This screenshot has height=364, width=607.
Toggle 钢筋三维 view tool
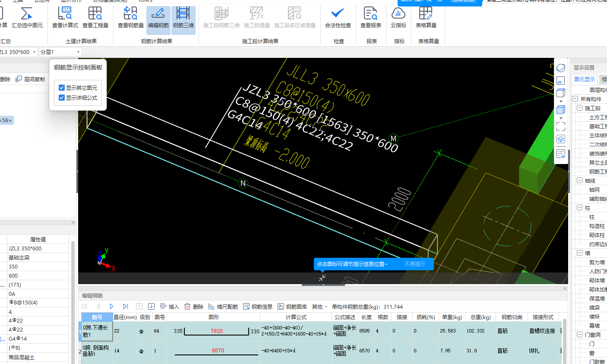point(183,20)
